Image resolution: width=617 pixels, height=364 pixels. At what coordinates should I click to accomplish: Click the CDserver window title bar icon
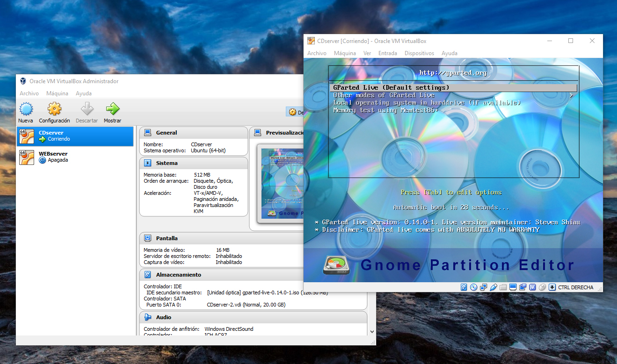pos(311,41)
